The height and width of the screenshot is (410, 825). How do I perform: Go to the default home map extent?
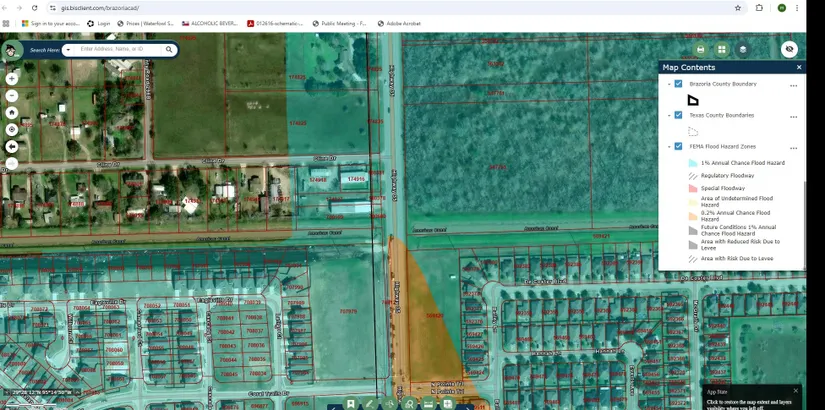[x=12, y=113]
